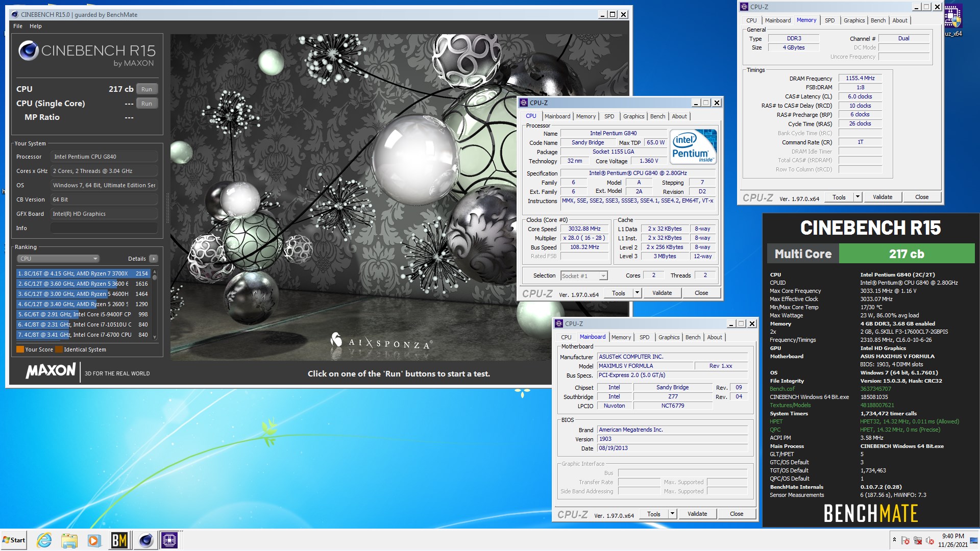Screen dimensions: 980x551
Task: Select the Intel Core i5-9400F ranking row
Action: [83, 314]
